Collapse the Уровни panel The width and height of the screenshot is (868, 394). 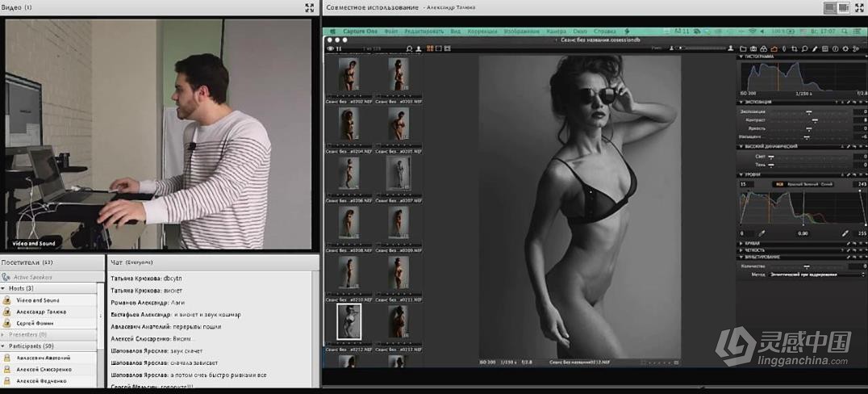(741, 174)
